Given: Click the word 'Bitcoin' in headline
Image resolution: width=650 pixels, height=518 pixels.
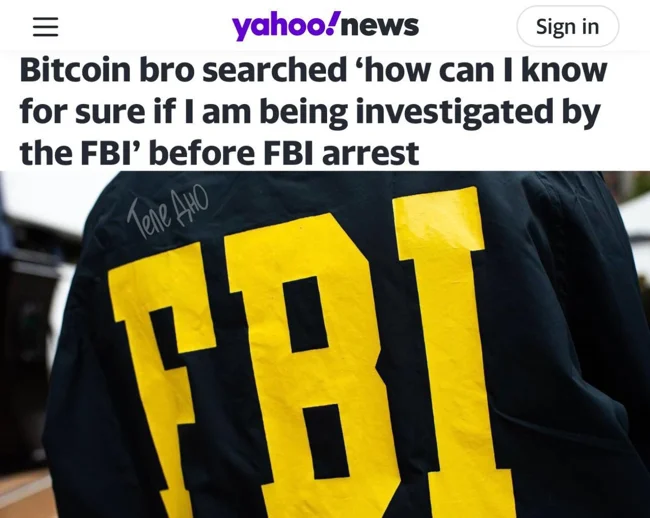Looking at the screenshot, I should 75,69.
